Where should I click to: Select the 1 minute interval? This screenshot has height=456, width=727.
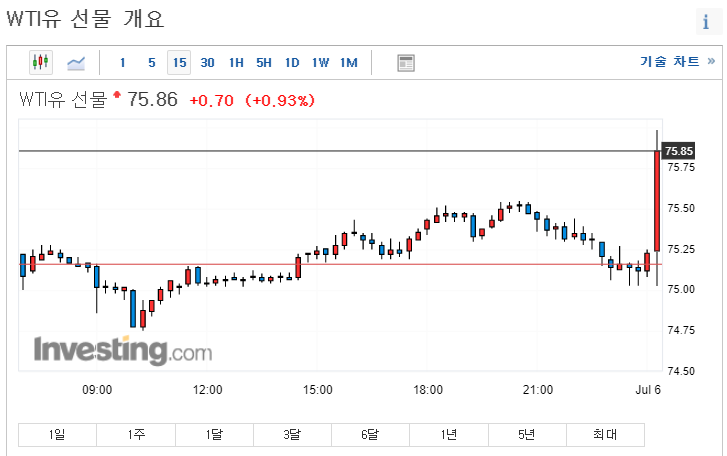click(122, 63)
